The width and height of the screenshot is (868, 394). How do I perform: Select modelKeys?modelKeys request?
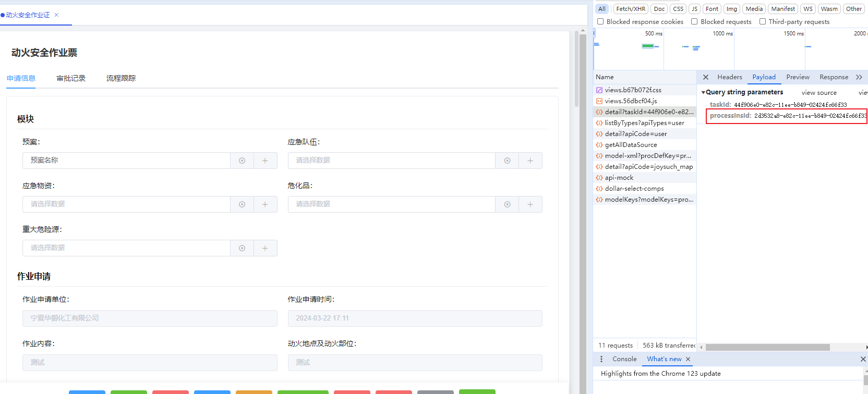click(x=645, y=200)
